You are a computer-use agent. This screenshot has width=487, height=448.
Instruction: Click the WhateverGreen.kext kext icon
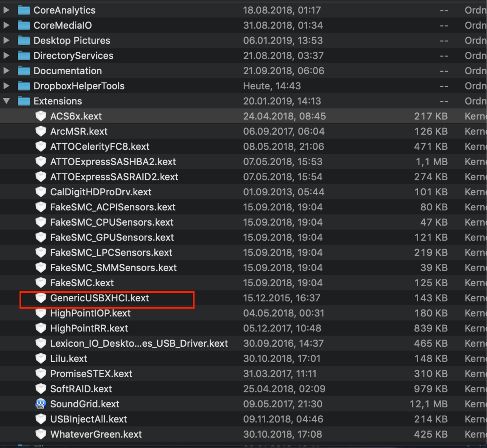click(x=41, y=434)
